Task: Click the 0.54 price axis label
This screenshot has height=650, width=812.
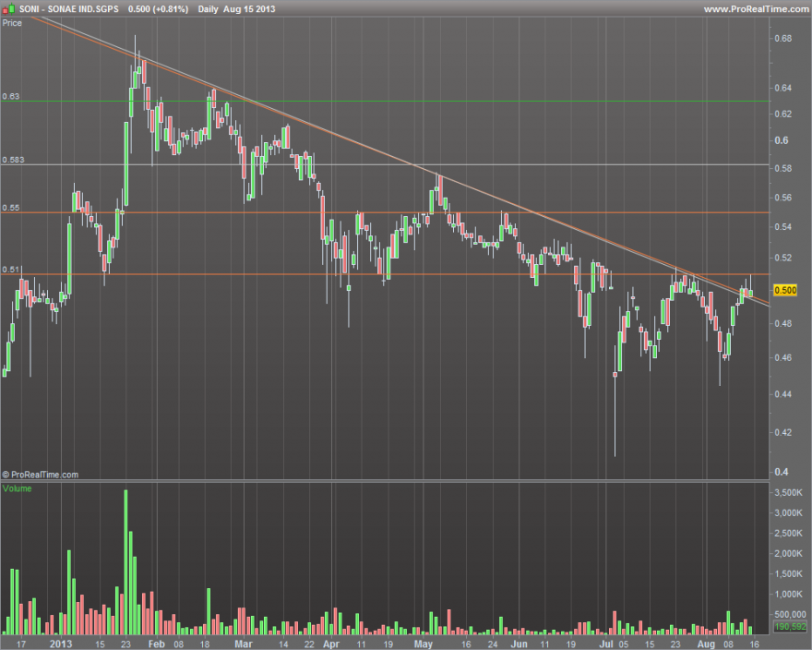Action: point(783,227)
